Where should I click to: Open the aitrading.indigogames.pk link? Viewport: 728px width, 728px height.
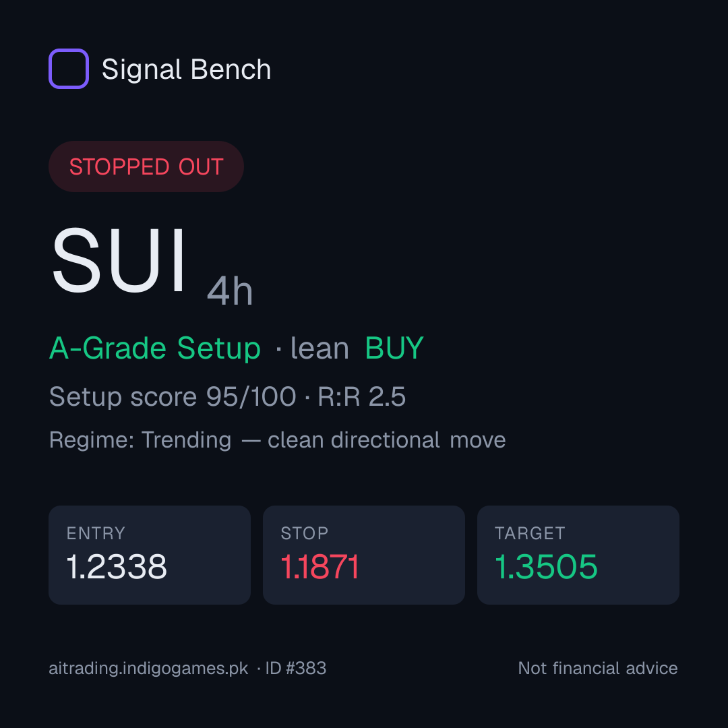[148, 669]
